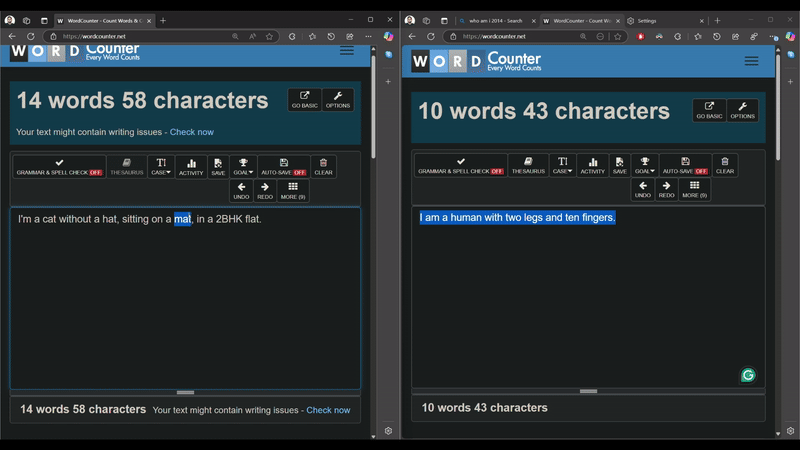Open hamburger menu in right WordCounter header
Screen dimensions: 800x450
[751, 61]
